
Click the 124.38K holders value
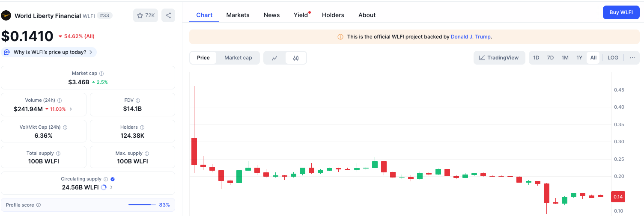click(132, 136)
